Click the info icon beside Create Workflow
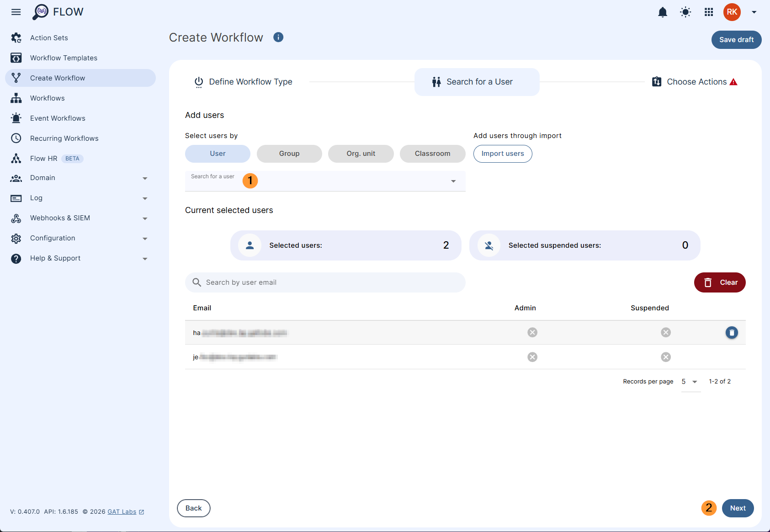This screenshot has height=532, width=770. coord(278,37)
